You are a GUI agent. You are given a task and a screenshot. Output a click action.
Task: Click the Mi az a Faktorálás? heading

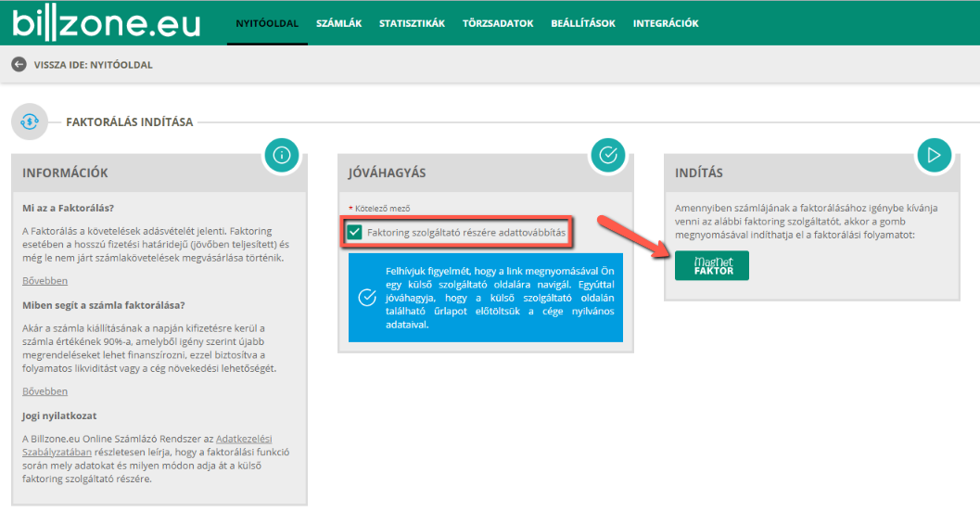(x=68, y=209)
